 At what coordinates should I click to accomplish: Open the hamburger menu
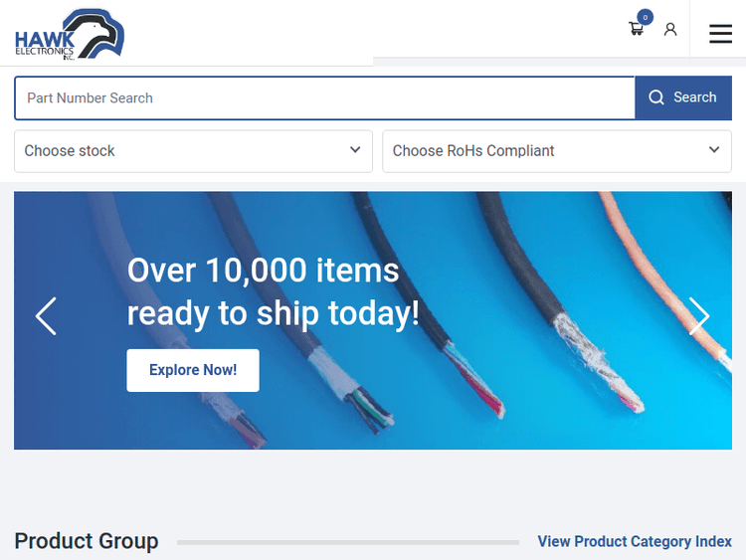[720, 34]
